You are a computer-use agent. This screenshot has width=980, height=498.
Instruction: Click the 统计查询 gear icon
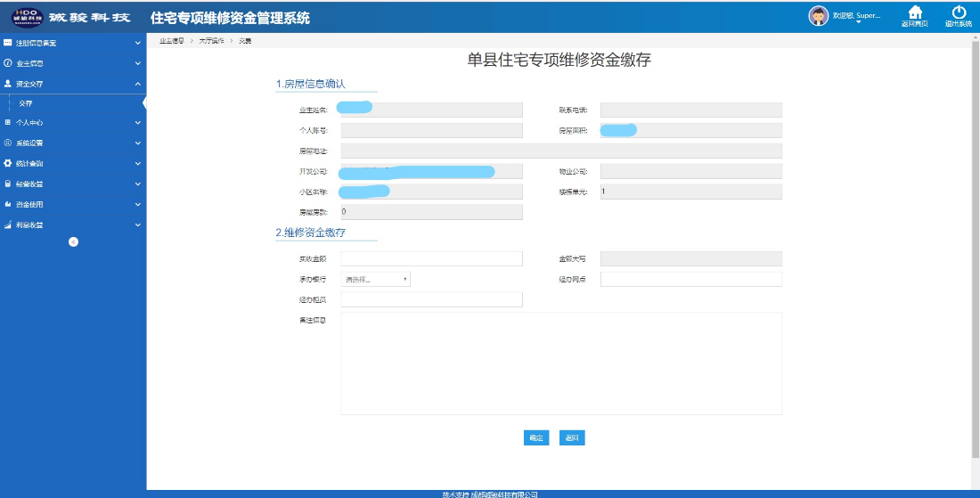[7, 163]
